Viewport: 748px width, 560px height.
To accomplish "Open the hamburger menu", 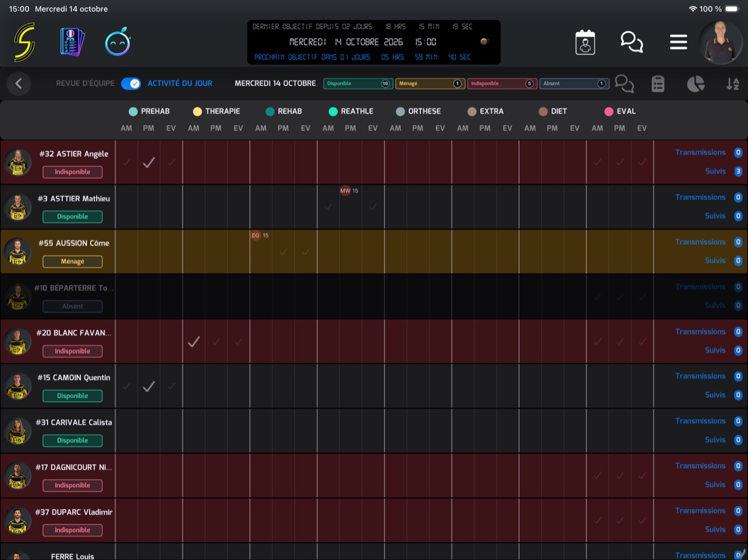I will (678, 42).
